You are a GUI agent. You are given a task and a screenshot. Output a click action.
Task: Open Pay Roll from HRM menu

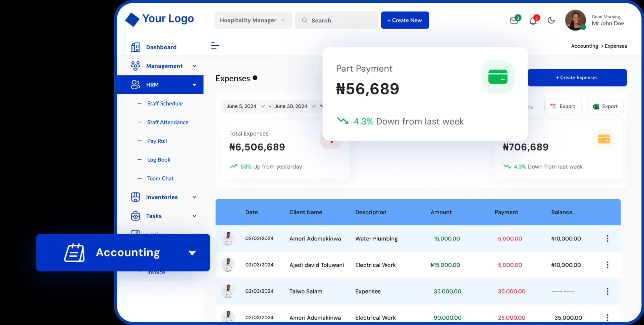click(x=157, y=141)
